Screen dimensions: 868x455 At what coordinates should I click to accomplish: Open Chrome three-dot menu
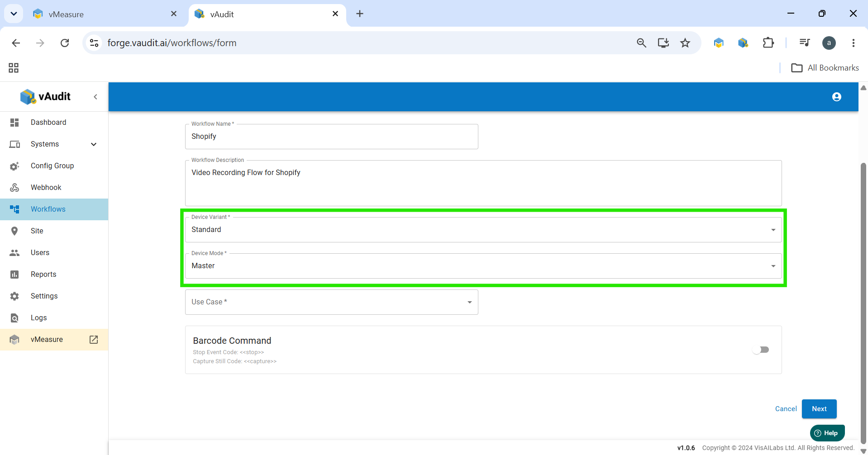[x=854, y=43]
